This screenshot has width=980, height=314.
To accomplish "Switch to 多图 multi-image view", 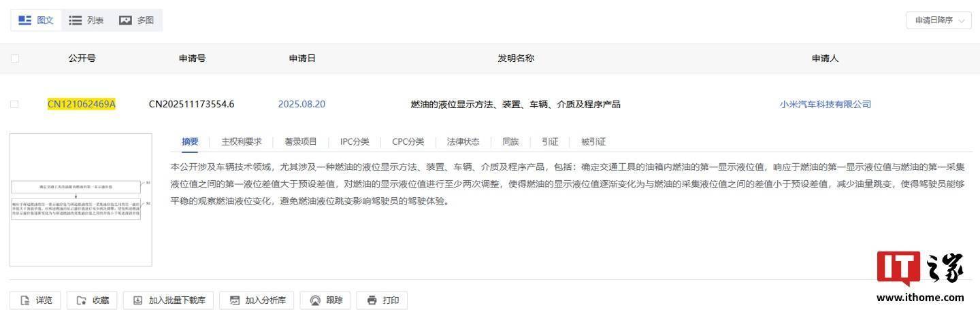I will coord(137,20).
